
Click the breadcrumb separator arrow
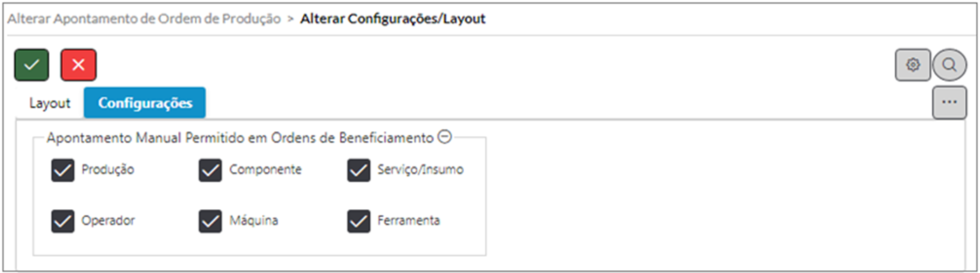click(x=290, y=19)
